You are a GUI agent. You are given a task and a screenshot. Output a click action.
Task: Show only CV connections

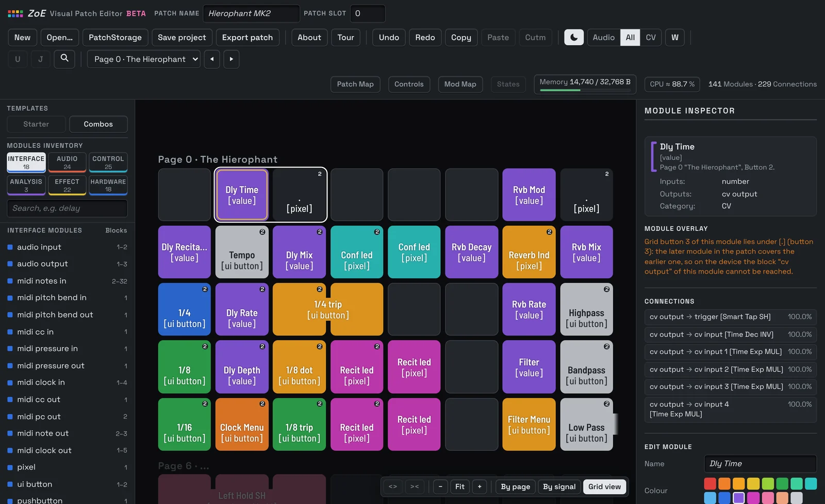(651, 37)
